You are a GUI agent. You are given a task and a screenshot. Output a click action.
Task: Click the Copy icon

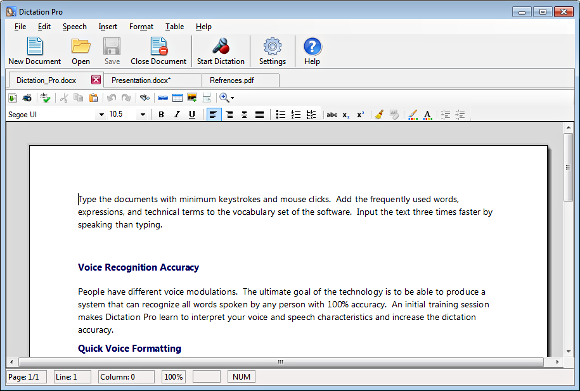(78, 98)
